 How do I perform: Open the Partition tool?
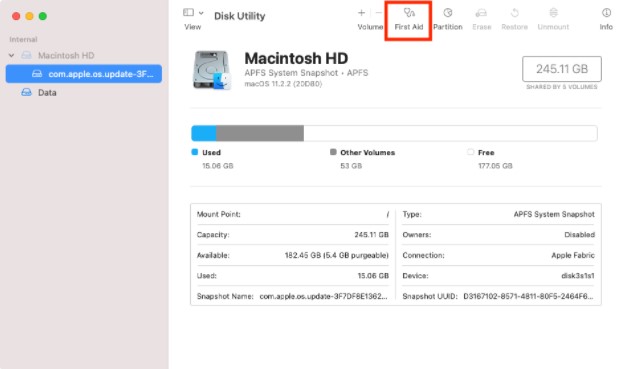point(447,20)
